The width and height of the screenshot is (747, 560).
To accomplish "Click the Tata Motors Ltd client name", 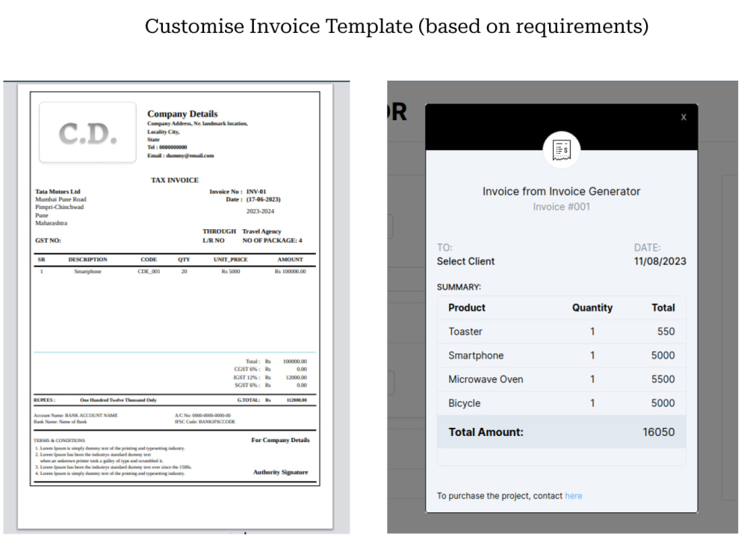I will click(x=58, y=191).
